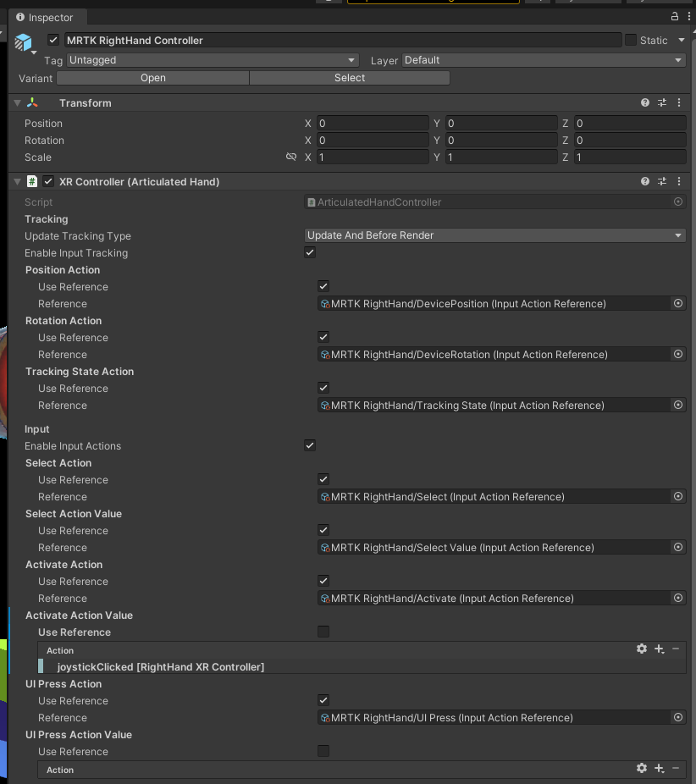696x784 pixels.
Task: Enable UI Press Action Value Use Reference
Action: click(x=323, y=751)
